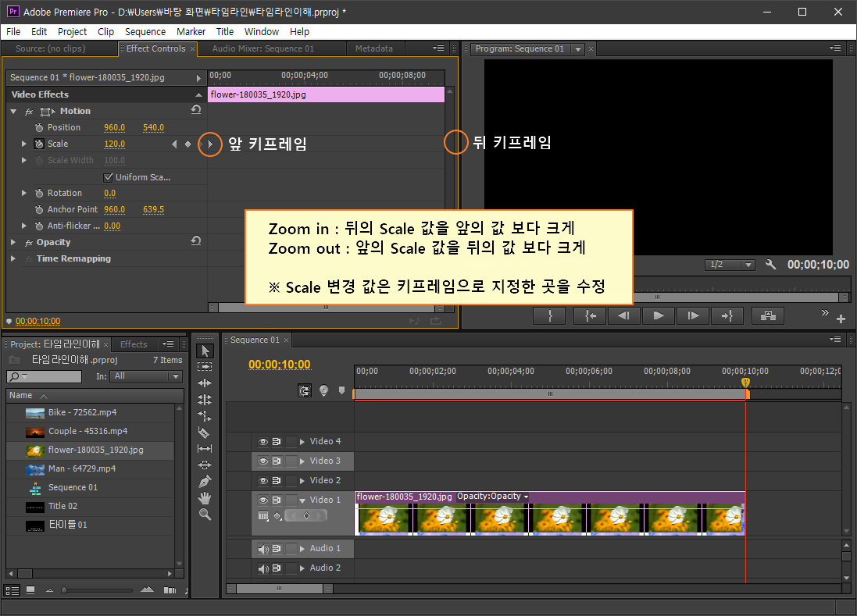Open the In: All search filter dropdown

coord(146,376)
